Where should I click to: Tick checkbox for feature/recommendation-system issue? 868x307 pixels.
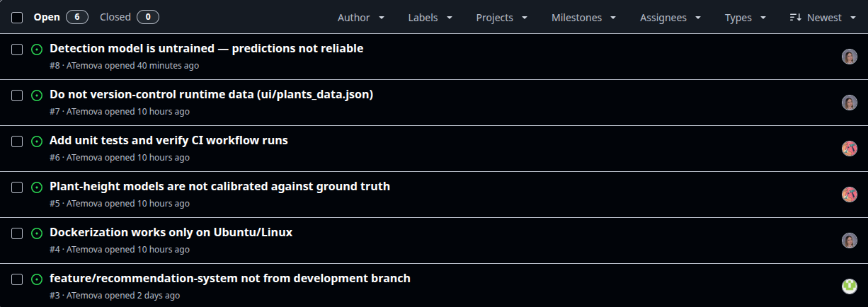(17, 279)
